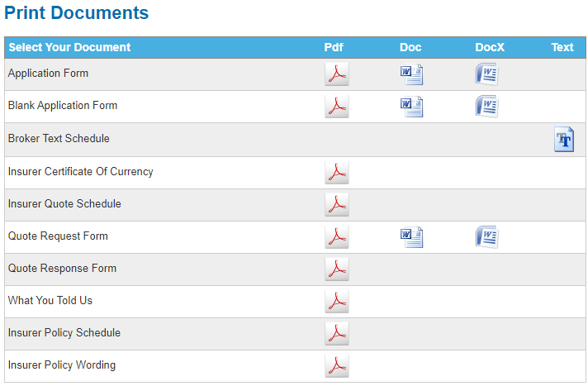Download Application Form DocX icon

click(x=486, y=74)
